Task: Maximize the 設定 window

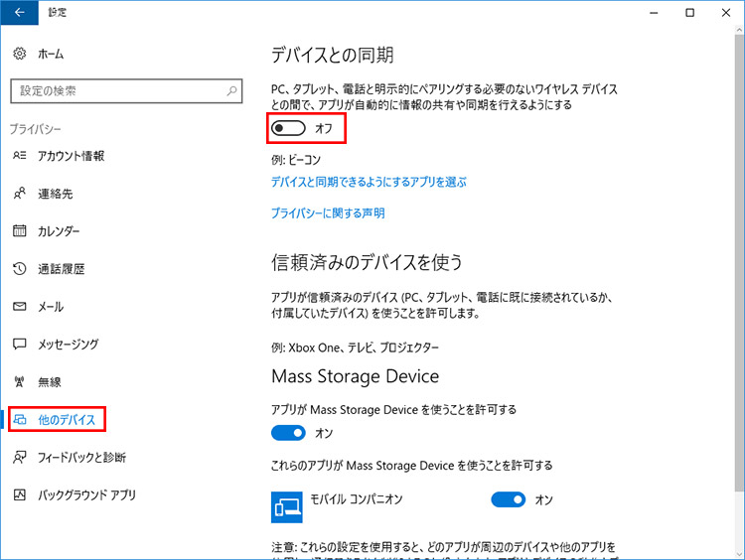Action: coord(690,13)
